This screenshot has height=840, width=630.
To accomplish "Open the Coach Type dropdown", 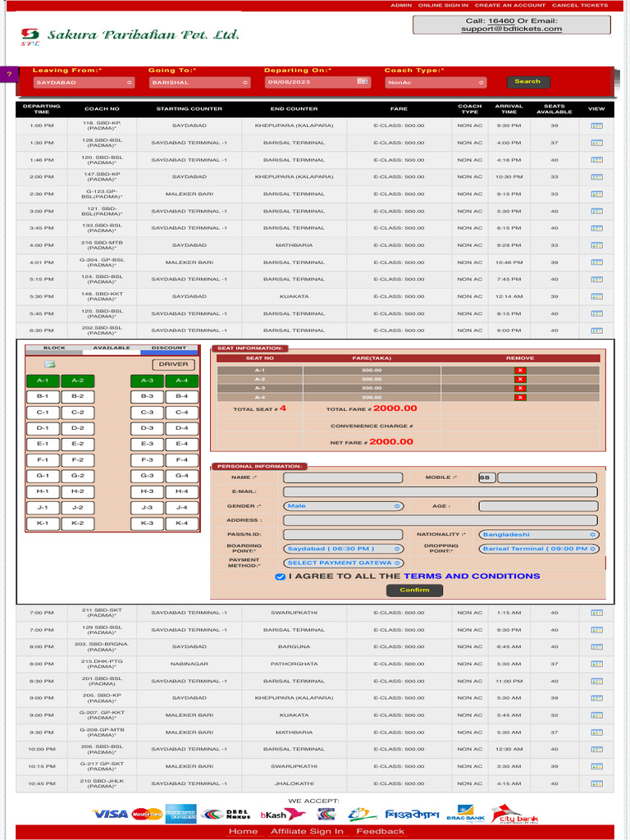I will coord(436,83).
